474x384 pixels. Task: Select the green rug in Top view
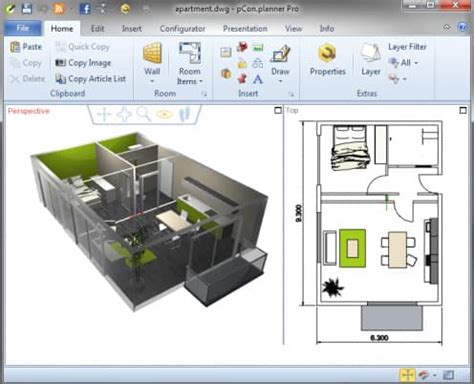pyautogui.click(x=352, y=248)
